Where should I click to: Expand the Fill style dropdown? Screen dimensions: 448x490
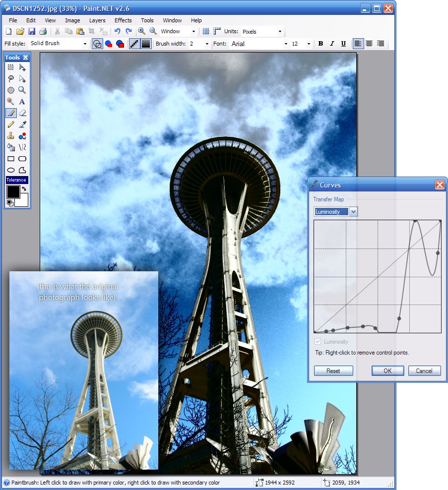tap(59, 44)
